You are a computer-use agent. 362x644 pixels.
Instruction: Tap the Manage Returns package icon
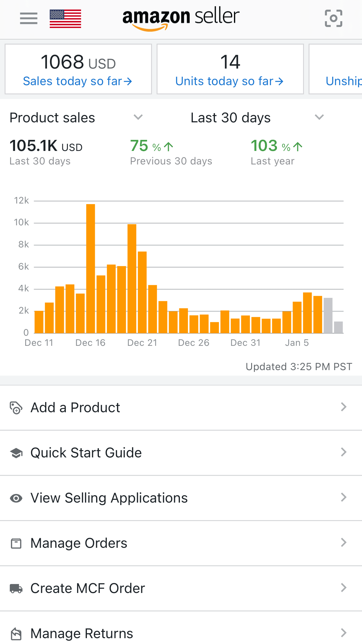click(16, 634)
